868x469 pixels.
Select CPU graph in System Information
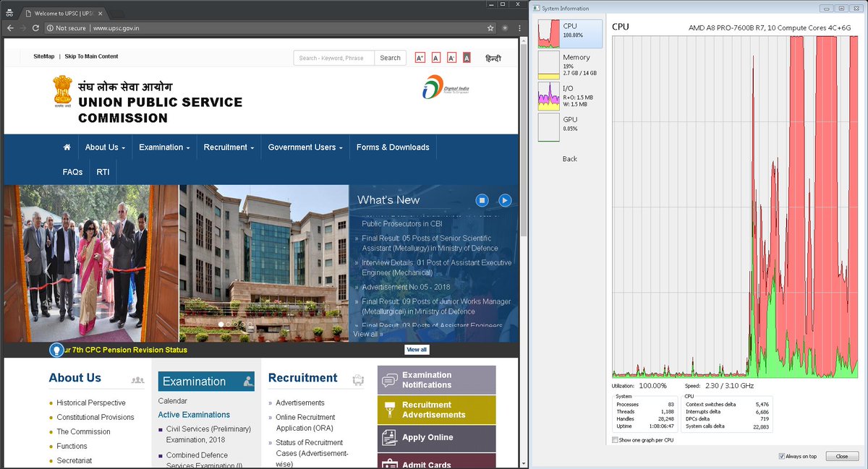[x=570, y=33]
